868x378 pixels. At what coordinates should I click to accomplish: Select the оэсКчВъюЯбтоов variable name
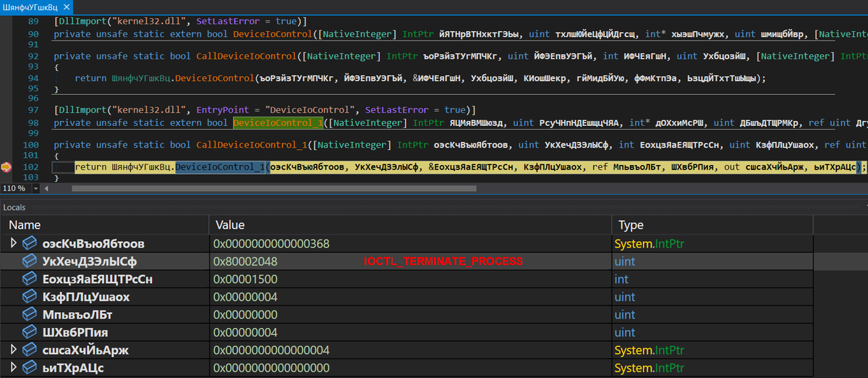tap(93, 243)
